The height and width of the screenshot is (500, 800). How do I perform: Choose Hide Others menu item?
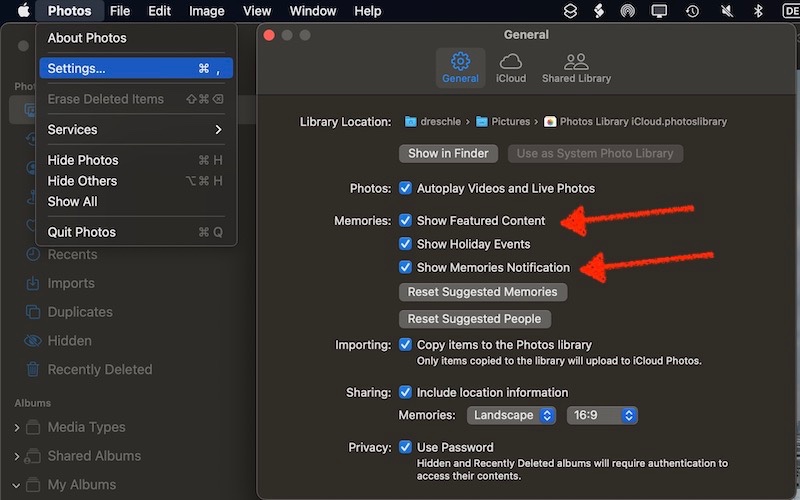(x=136, y=181)
